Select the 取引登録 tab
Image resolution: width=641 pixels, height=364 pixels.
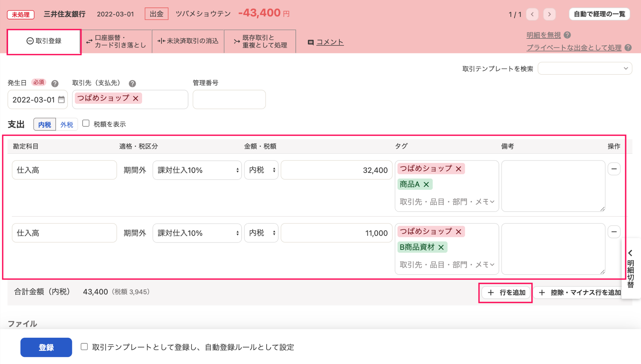[44, 41]
